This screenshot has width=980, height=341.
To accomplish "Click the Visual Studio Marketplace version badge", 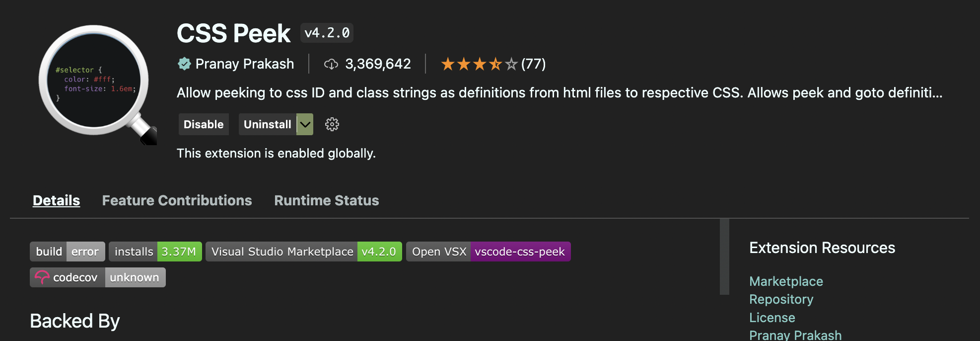I will pyautogui.click(x=303, y=252).
